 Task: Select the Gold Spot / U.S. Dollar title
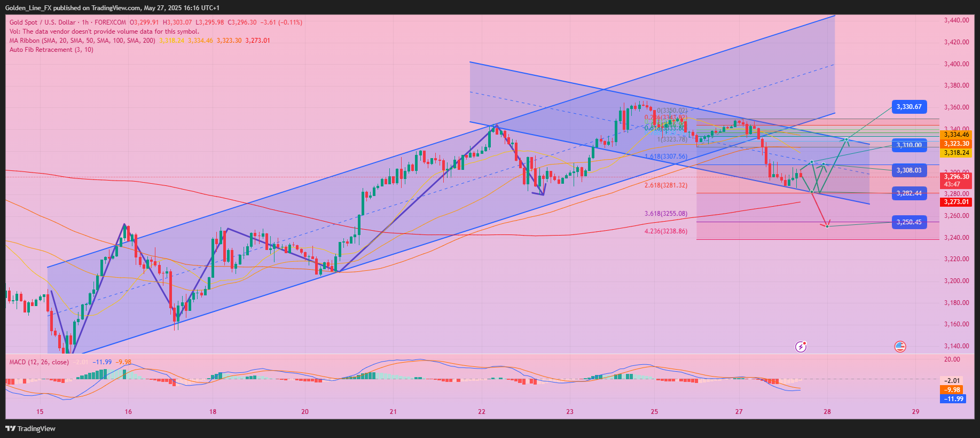43,22
